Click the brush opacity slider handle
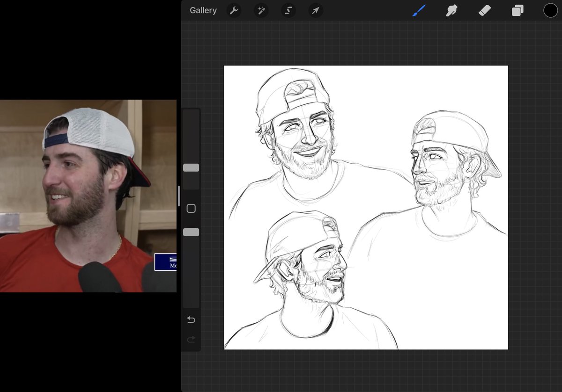Screen dimensions: 562x392 (191, 232)
